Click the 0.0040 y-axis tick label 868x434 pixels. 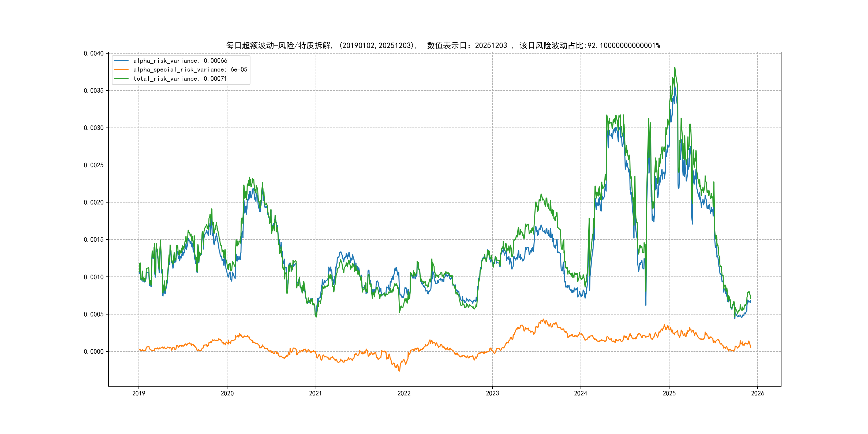pyautogui.click(x=94, y=53)
